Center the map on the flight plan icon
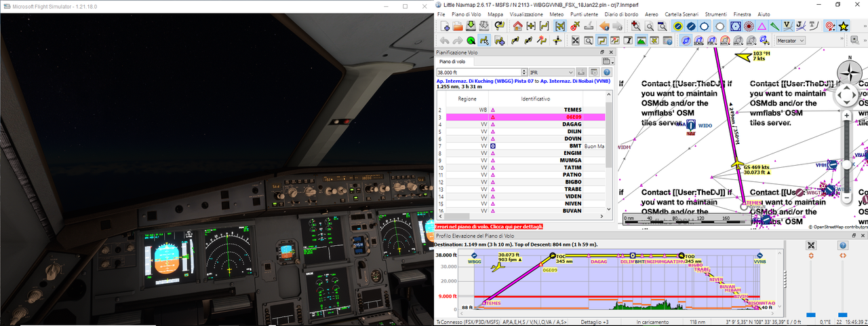The height and width of the screenshot is (326, 868). (x=544, y=26)
